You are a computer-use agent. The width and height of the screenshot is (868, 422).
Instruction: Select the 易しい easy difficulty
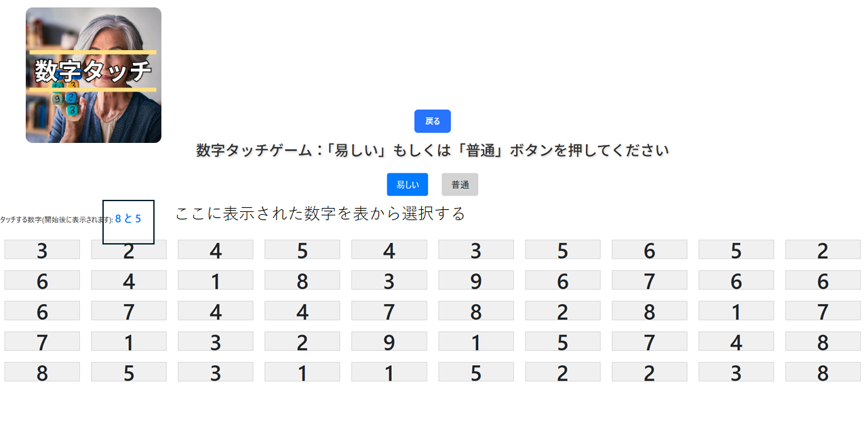click(x=407, y=184)
